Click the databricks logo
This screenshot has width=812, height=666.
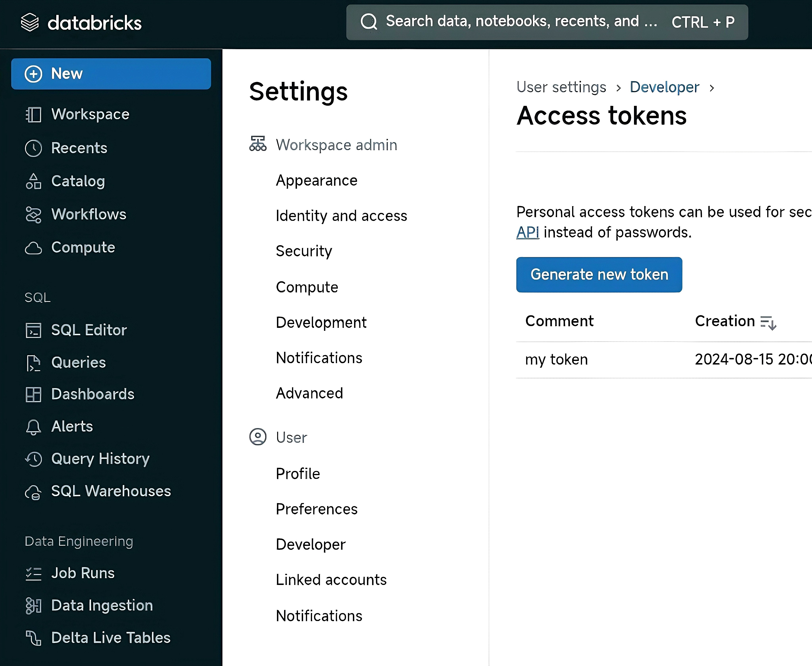81,23
